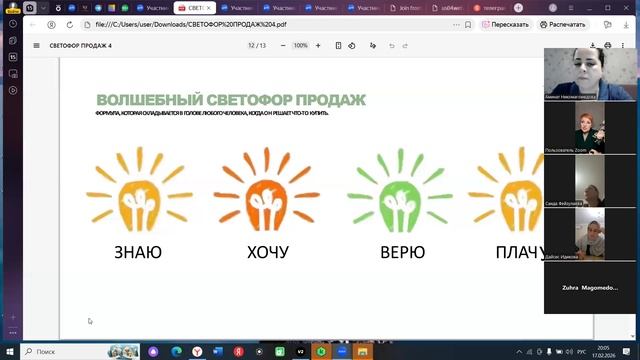Open browser downloads arrow at top right

click(626, 25)
